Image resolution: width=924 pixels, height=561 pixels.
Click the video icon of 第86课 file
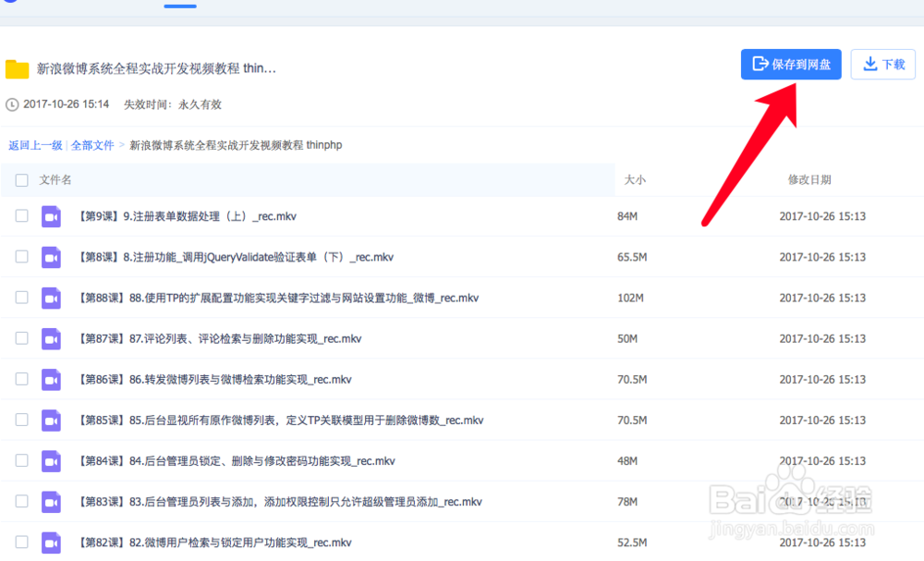point(51,380)
